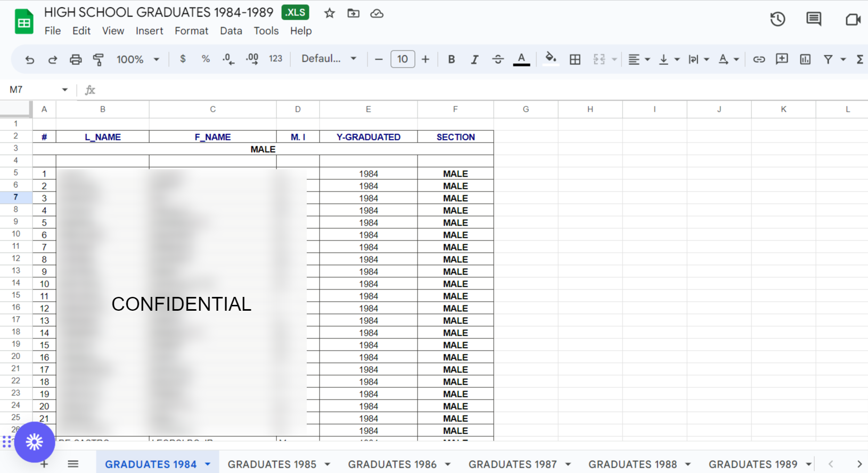Image resolution: width=868 pixels, height=473 pixels.
Task: Insert a link
Action: tap(759, 60)
